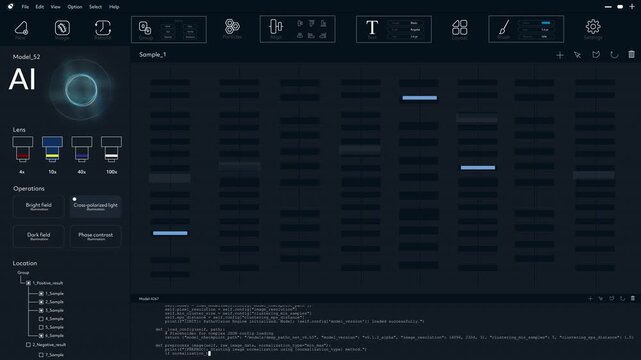The height and width of the screenshot is (360, 641).
Task: Click the save icon in Sample_1 header
Action: click(x=596, y=55)
